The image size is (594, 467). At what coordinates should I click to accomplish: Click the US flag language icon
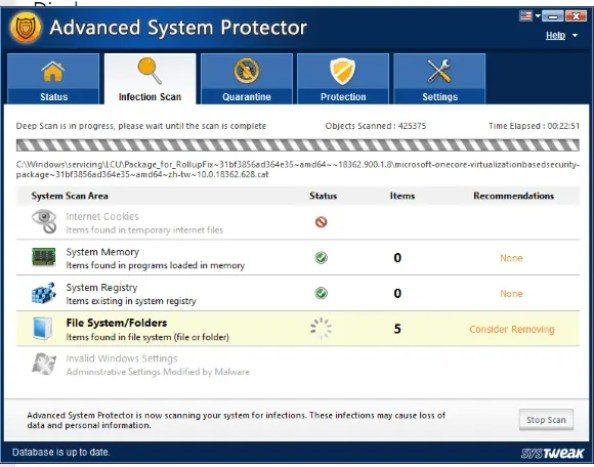(525, 16)
